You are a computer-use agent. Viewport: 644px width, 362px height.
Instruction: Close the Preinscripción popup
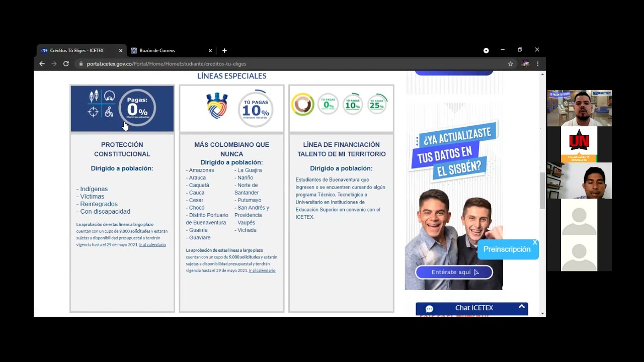[x=535, y=242]
